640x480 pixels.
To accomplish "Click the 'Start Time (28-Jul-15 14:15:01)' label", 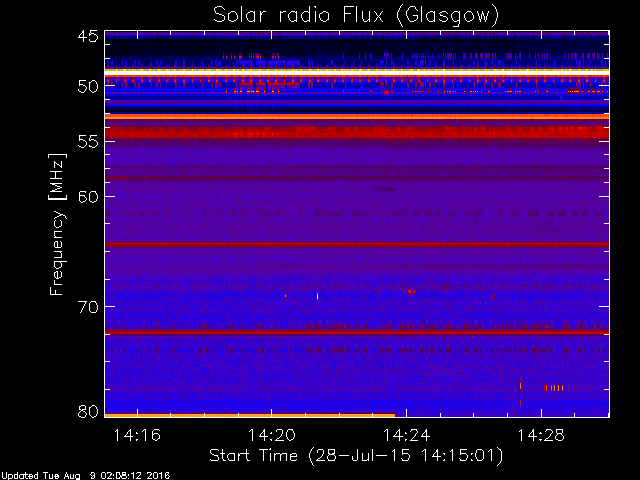I will pyautogui.click(x=356, y=456).
